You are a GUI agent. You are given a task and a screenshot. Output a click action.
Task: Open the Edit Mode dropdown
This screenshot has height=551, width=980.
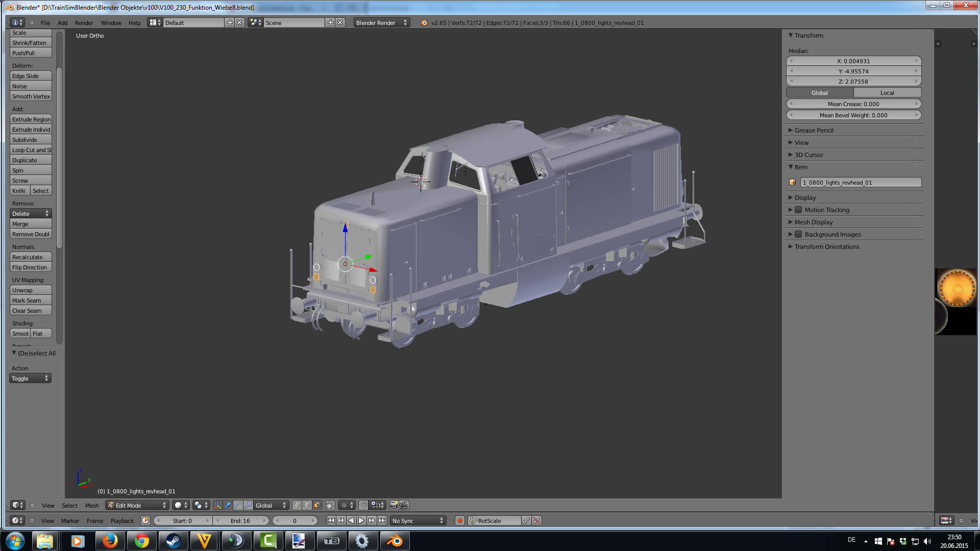137,505
